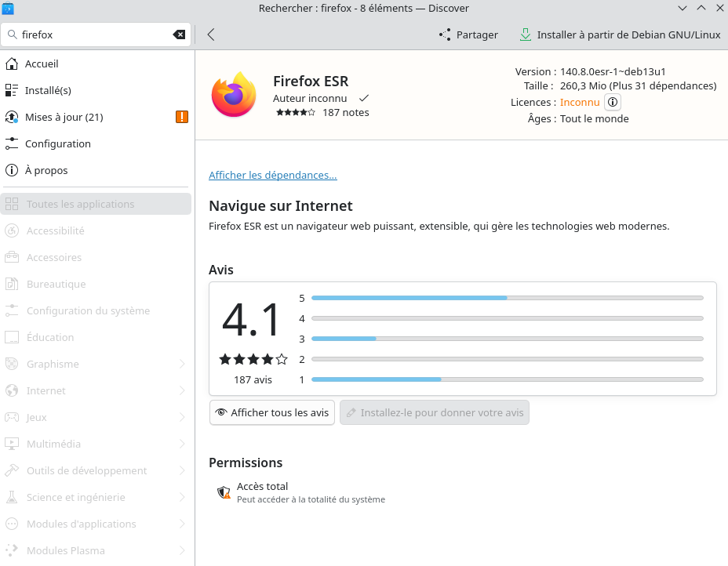Click the Inconnu license link
728x566 pixels.
pyautogui.click(x=579, y=102)
